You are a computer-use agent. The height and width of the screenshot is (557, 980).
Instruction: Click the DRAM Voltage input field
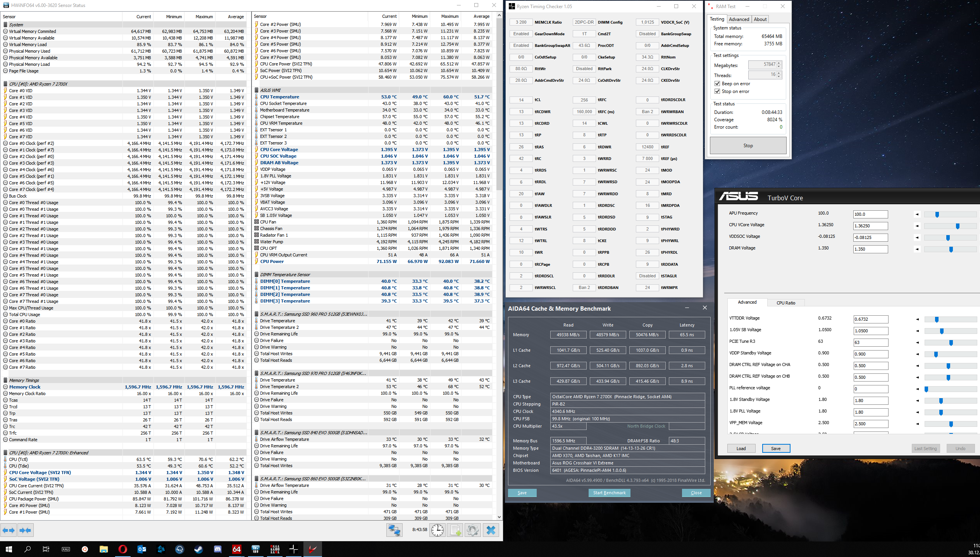pos(870,249)
